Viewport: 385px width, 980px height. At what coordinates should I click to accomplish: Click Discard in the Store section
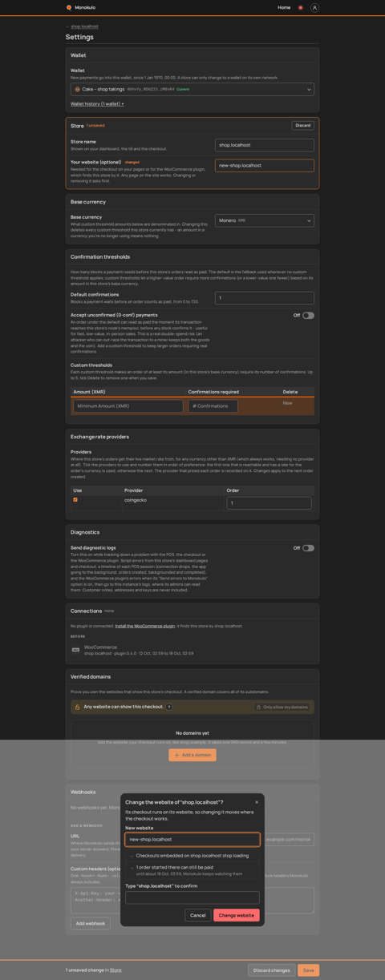click(302, 125)
